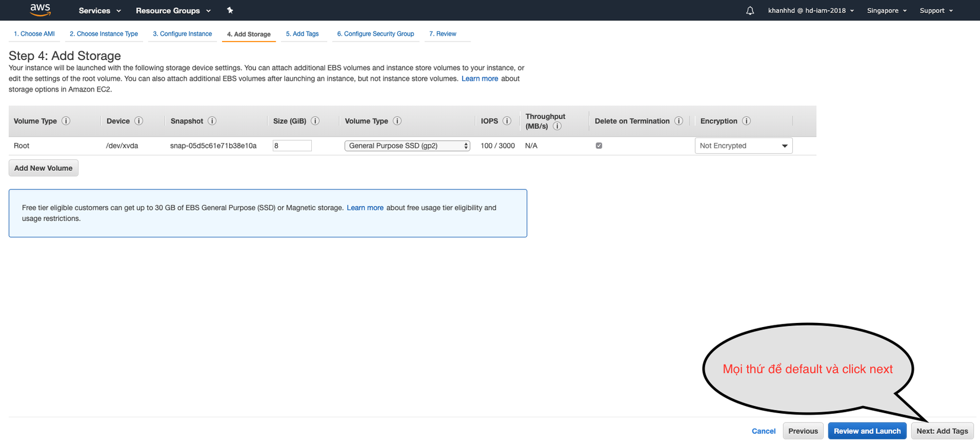The width and height of the screenshot is (980, 447).
Task: Open the General Purpose SSD volume type dropdown
Action: (407, 146)
